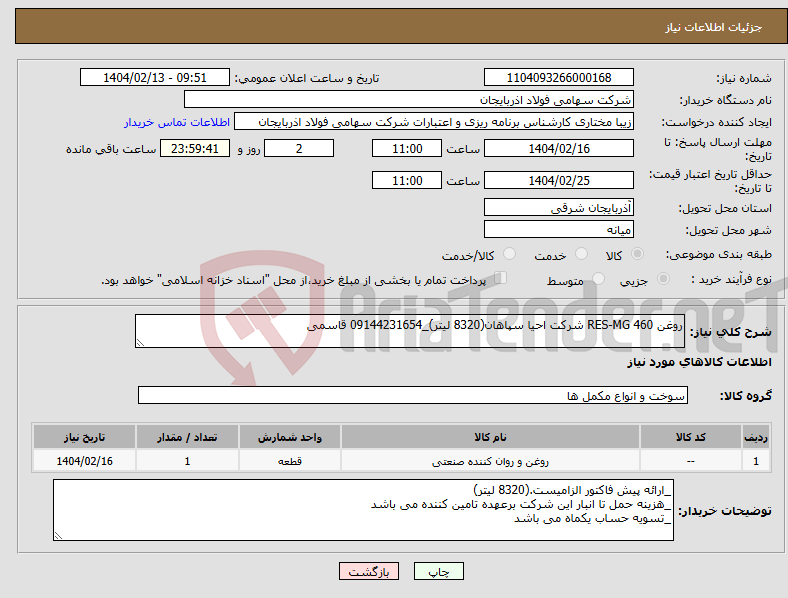The width and height of the screenshot is (788, 598).
Task: Click the price validity hour field 11:00
Action: [x=407, y=180]
